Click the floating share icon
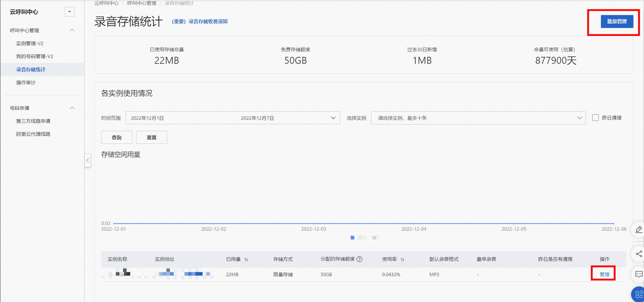Viewport: 644px width, 302px height. click(x=639, y=254)
